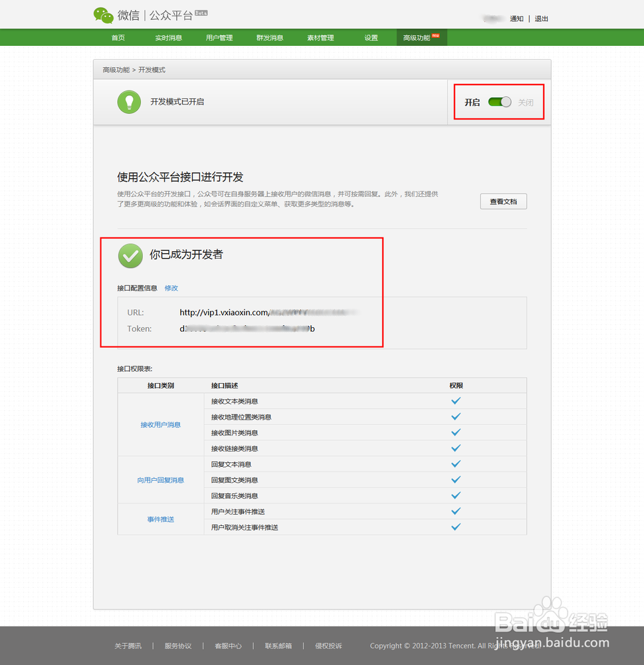Click the blue check for 用户取消关注事件推送
The image size is (644, 665).
[455, 527]
